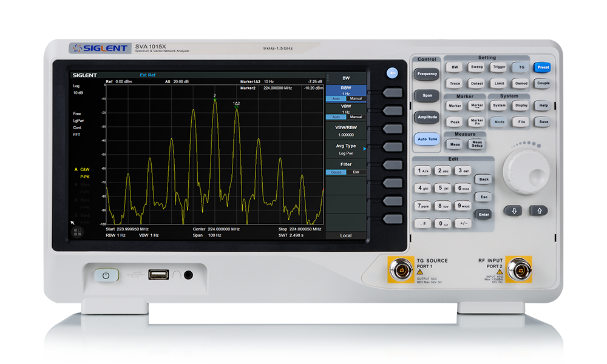Push the Couple key
Image resolution: width=607 pixels, height=364 pixels.
[543, 83]
